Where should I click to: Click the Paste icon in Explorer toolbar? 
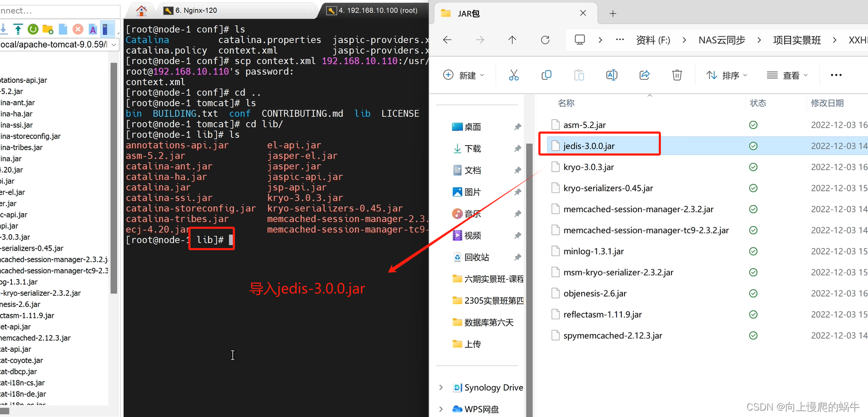coord(579,75)
